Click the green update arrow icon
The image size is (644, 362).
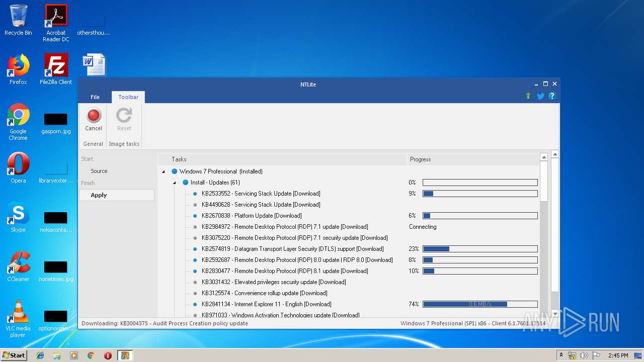click(x=528, y=96)
